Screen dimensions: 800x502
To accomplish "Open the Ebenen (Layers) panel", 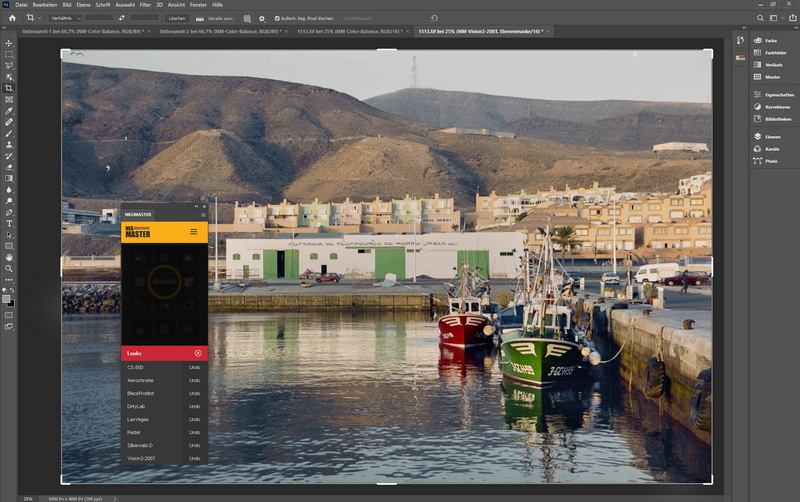I will point(771,136).
